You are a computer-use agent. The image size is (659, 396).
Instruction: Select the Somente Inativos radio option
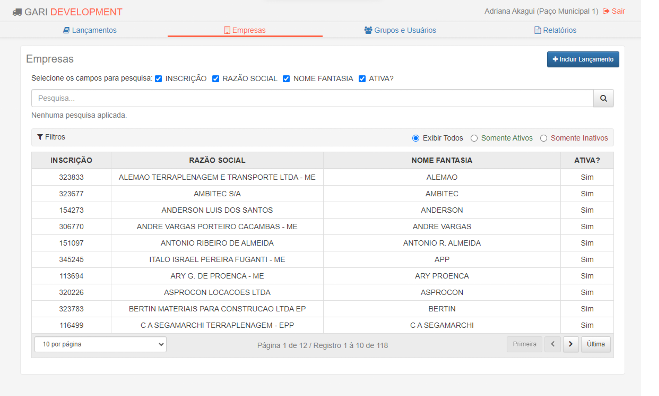[543, 138]
